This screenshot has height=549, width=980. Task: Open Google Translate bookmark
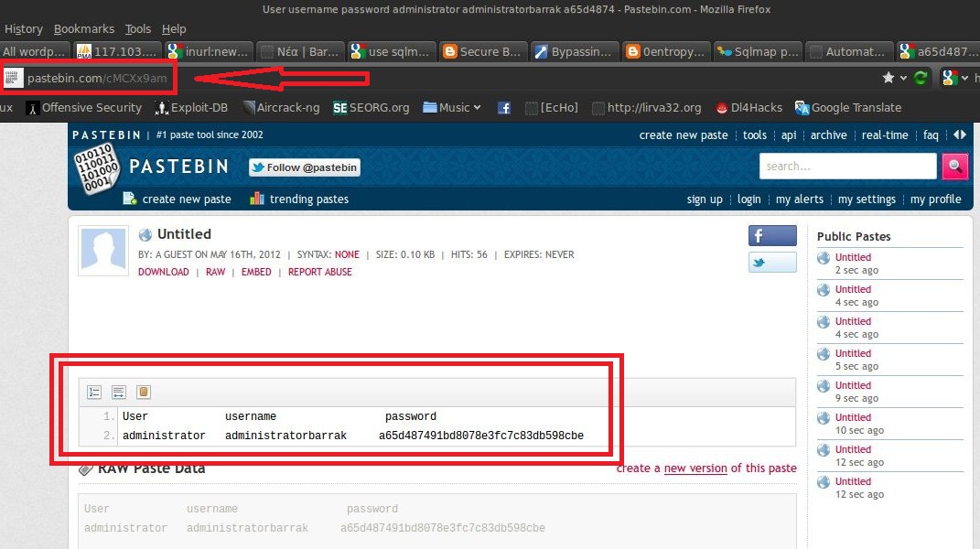tap(848, 108)
